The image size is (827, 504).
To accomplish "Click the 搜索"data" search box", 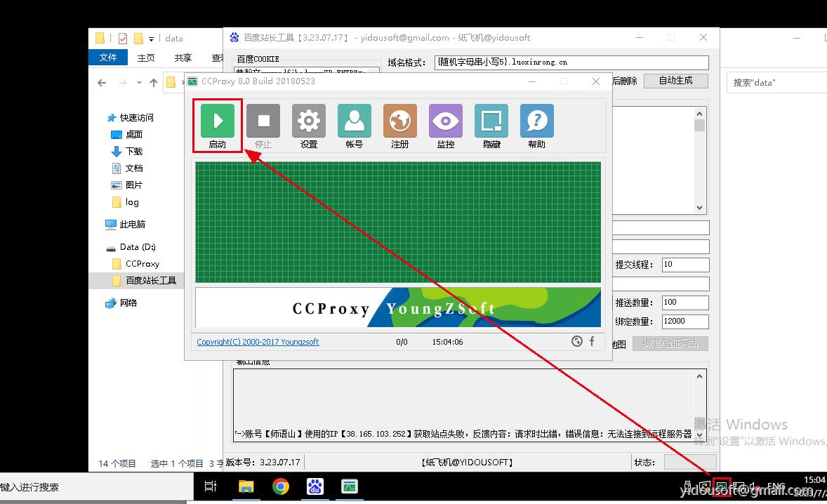I will 777,83.
